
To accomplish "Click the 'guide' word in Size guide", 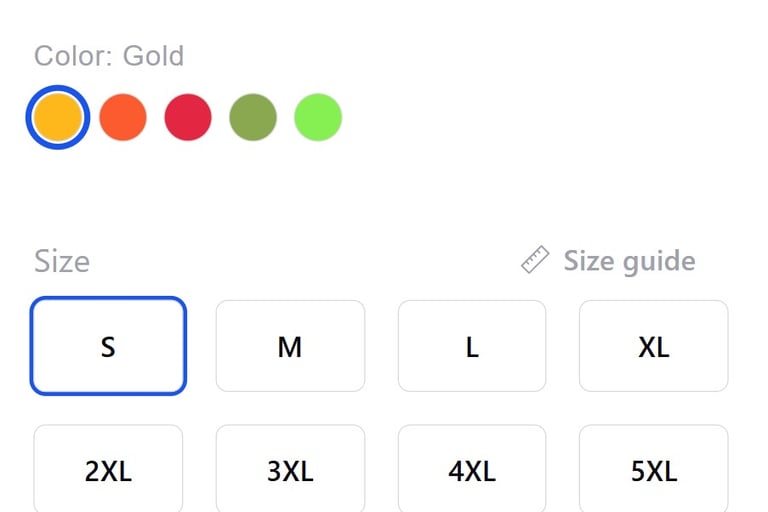I will pyautogui.click(x=659, y=262).
